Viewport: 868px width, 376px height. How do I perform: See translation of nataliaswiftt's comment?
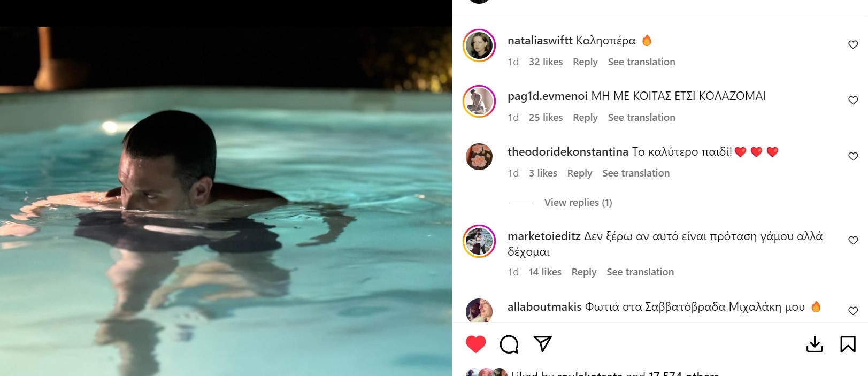coord(641,62)
